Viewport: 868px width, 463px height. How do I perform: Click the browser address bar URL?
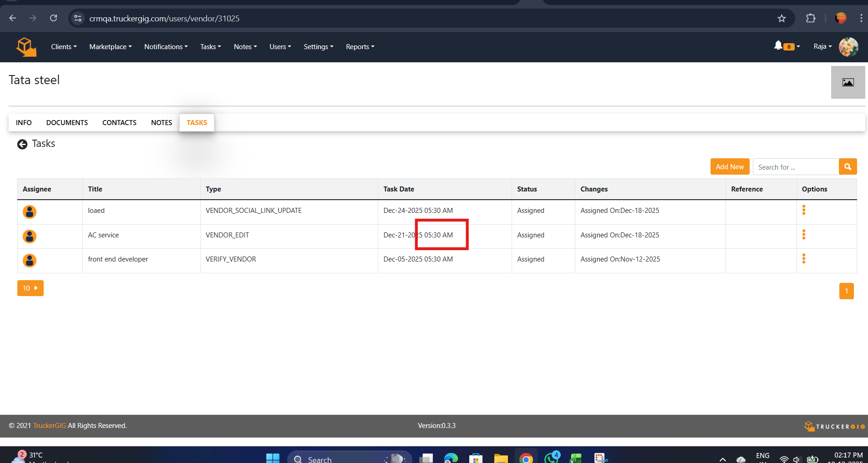tap(164, 18)
